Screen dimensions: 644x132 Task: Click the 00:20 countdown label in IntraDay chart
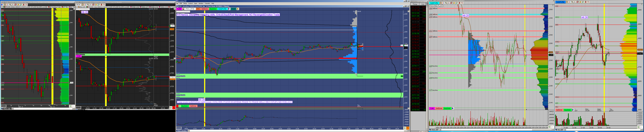[201, 100]
